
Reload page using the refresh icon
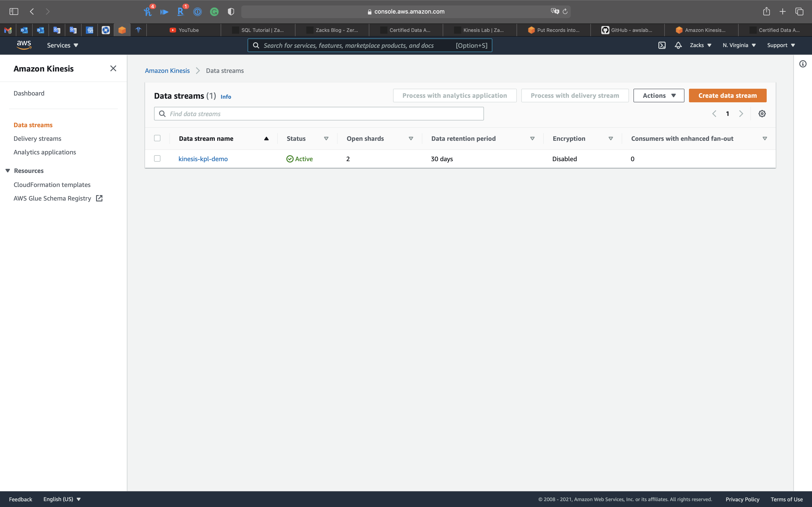565,11
